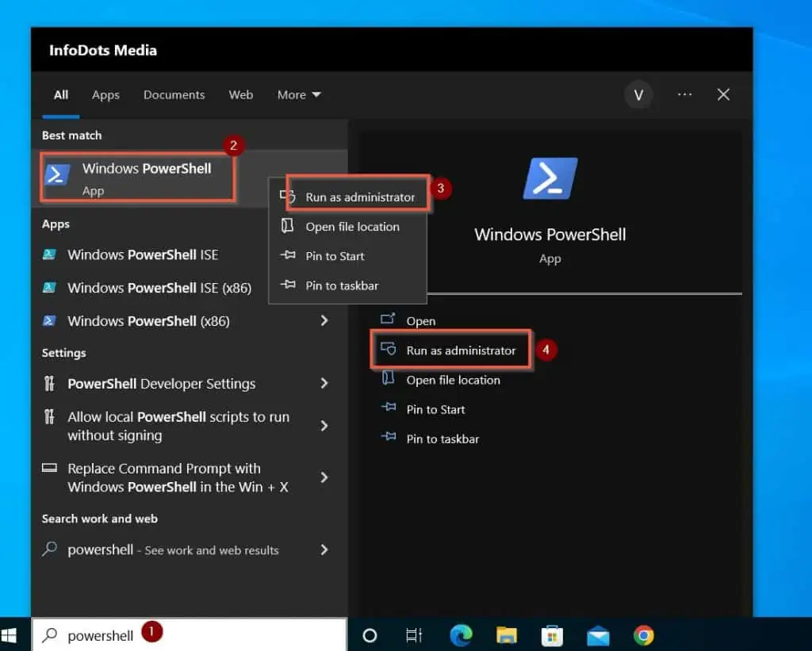Image resolution: width=812 pixels, height=651 pixels.
Task: Open Replace Command Prompt with PowerShell setting
Action: tap(189, 477)
